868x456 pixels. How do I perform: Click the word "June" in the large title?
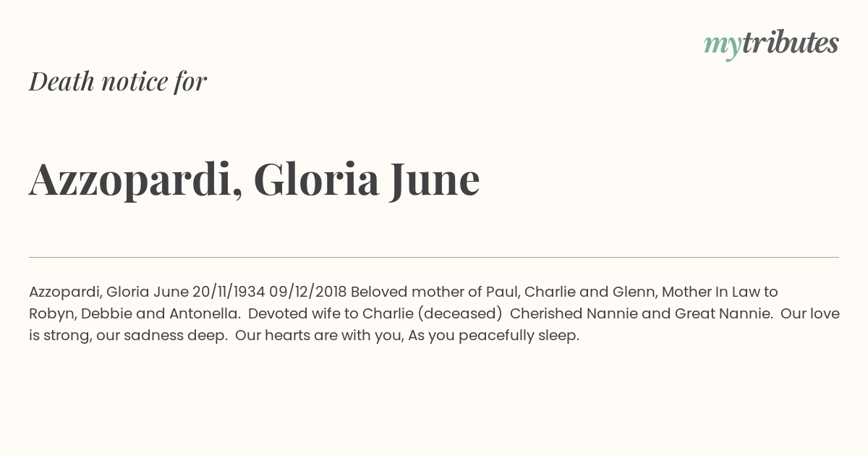(x=435, y=180)
